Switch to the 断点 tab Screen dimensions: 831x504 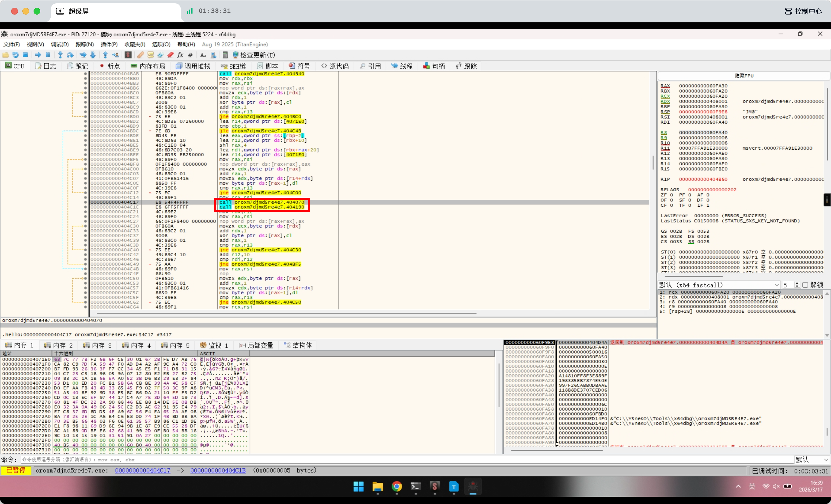(110, 66)
